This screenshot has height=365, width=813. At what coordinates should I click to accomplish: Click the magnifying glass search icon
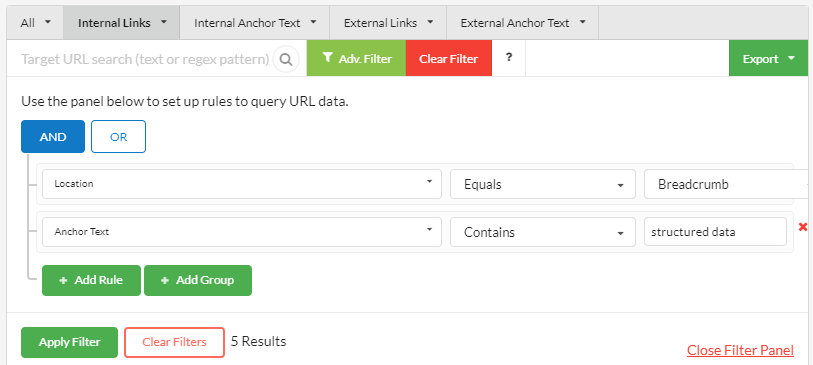pos(286,59)
